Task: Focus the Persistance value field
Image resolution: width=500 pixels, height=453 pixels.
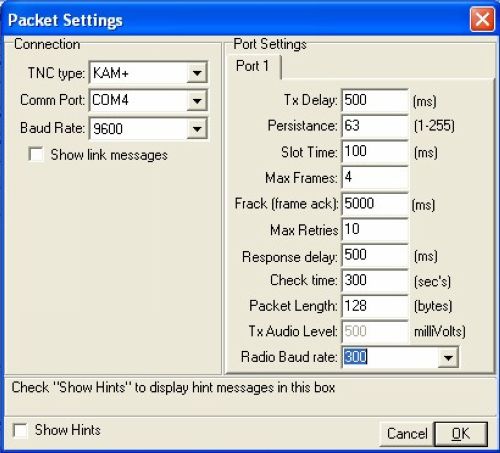Action: point(375,126)
